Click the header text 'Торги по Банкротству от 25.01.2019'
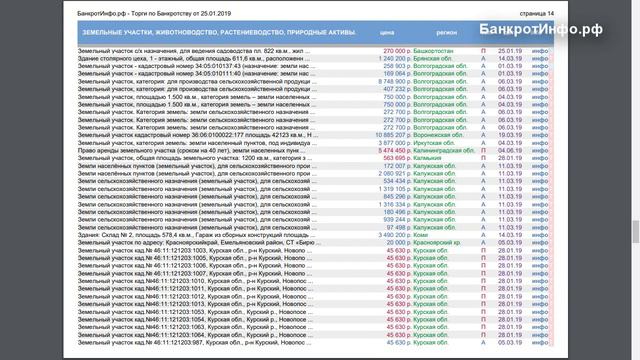This screenshot has height=360, width=640. 181,13
